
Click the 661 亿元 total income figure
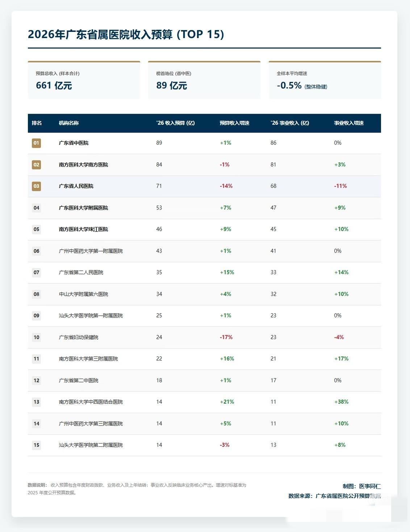pyautogui.click(x=54, y=86)
